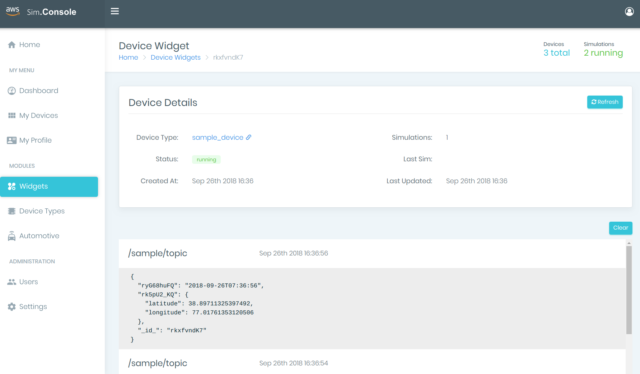Select the Widgets module
Image resolution: width=640 pixels, height=374 pixels.
pos(49,187)
